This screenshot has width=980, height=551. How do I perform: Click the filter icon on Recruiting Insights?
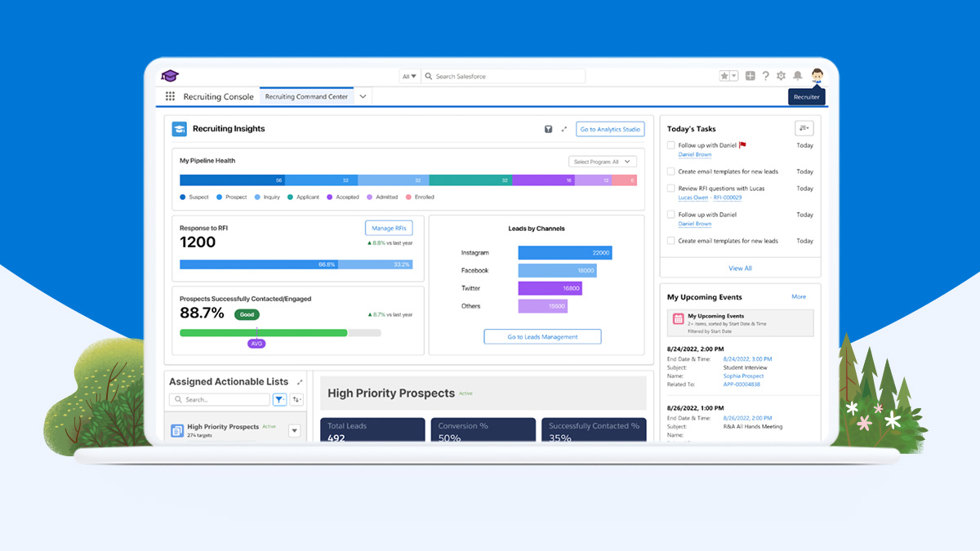click(548, 129)
